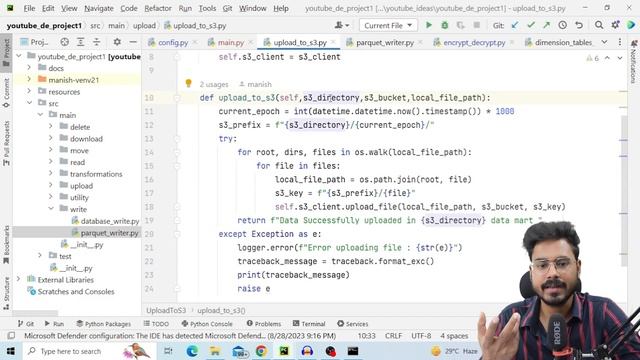Open the TODO tool window
Screen dimensions: 640x360
pos(156,324)
